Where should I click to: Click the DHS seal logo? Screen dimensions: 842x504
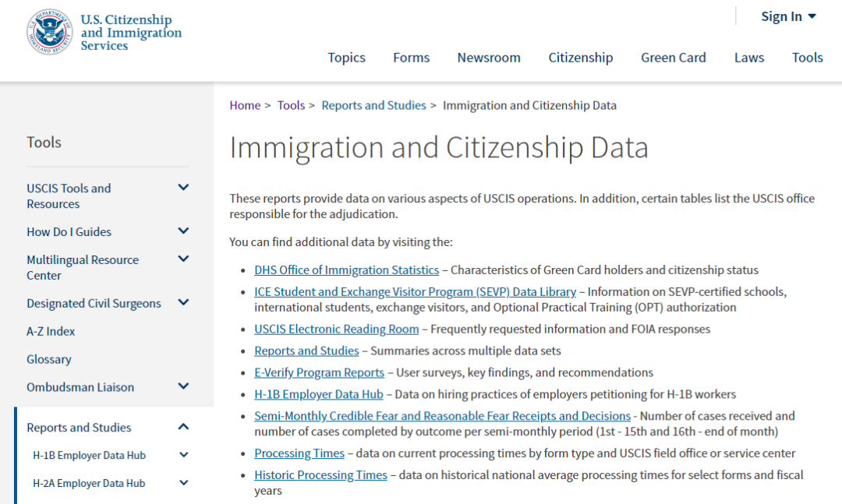pyautogui.click(x=49, y=32)
